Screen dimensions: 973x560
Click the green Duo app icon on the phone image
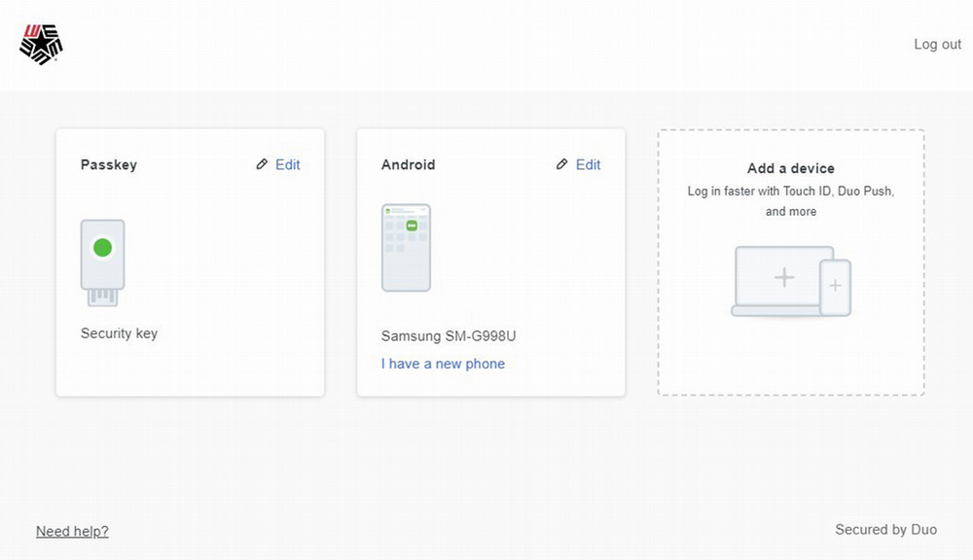(x=412, y=226)
